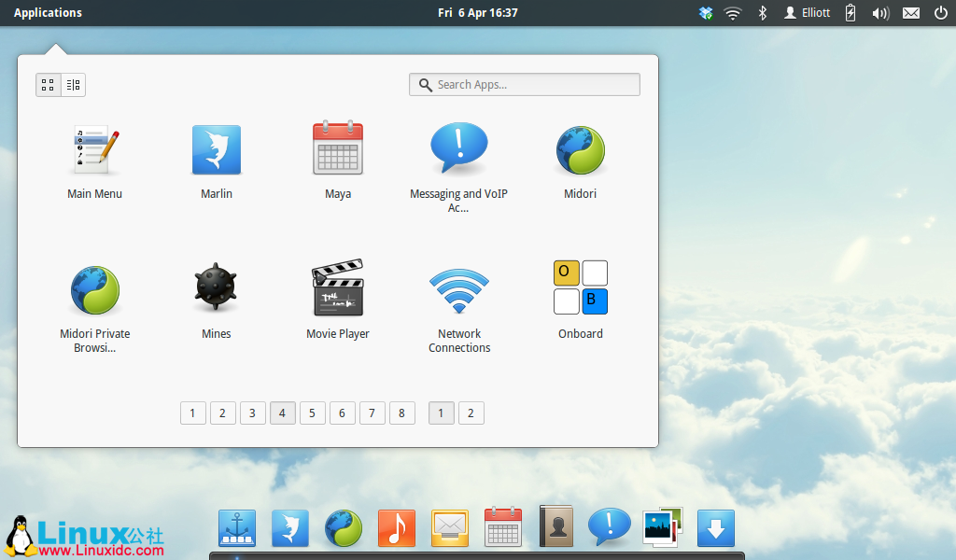Open the mail app in the dock

pos(450,527)
